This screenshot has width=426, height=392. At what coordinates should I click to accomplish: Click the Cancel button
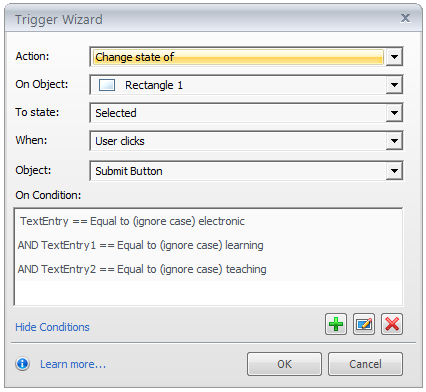coord(365,364)
